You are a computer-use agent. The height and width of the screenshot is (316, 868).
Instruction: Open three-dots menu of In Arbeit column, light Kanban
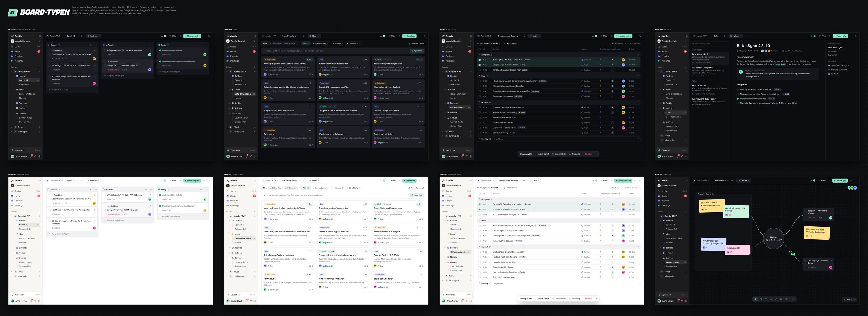(x=151, y=190)
